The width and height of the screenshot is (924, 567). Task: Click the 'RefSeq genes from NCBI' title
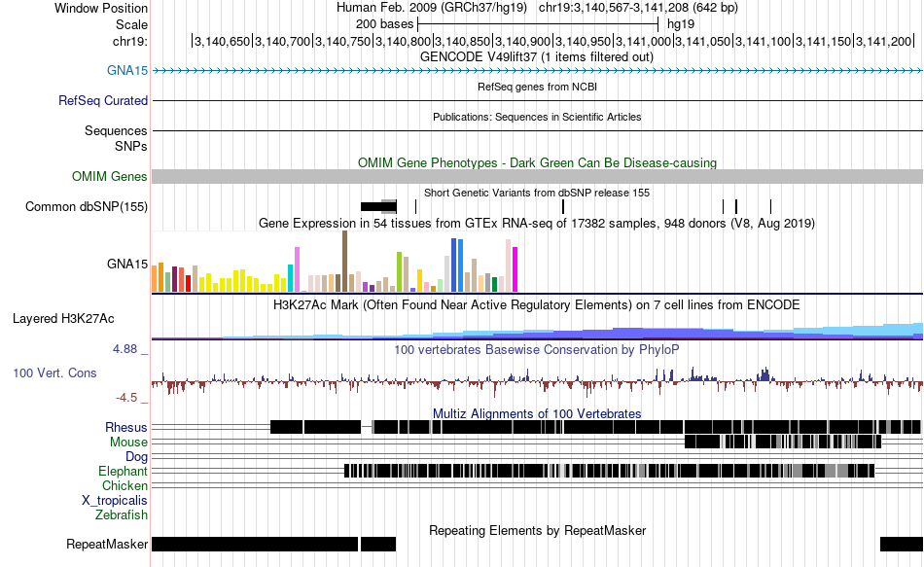538,87
